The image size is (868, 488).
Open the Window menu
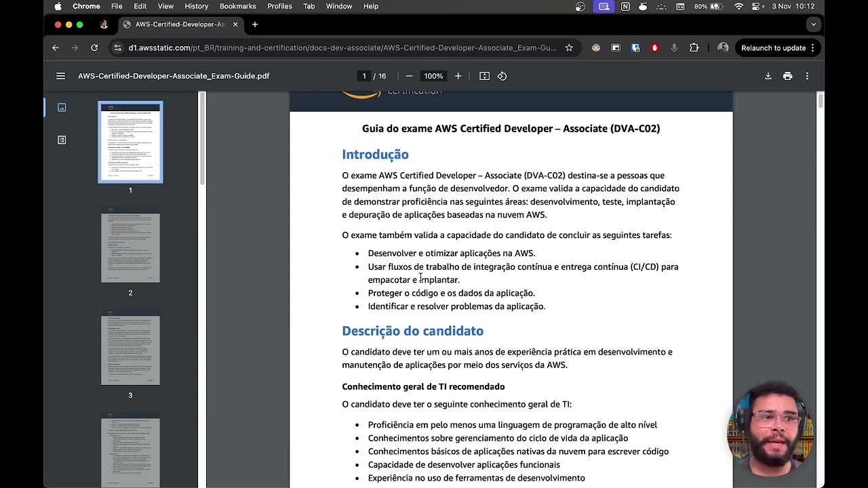coord(339,6)
